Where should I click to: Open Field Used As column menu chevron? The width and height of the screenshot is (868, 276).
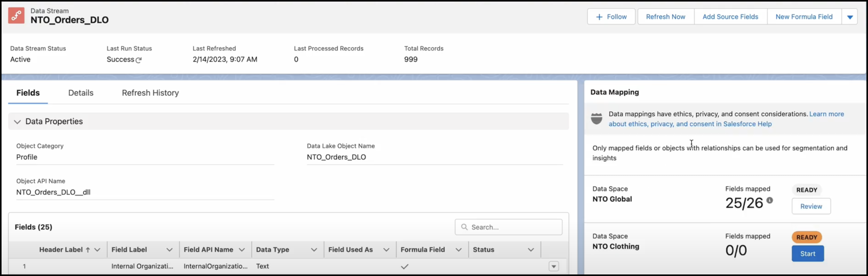[x=386, y=250]
